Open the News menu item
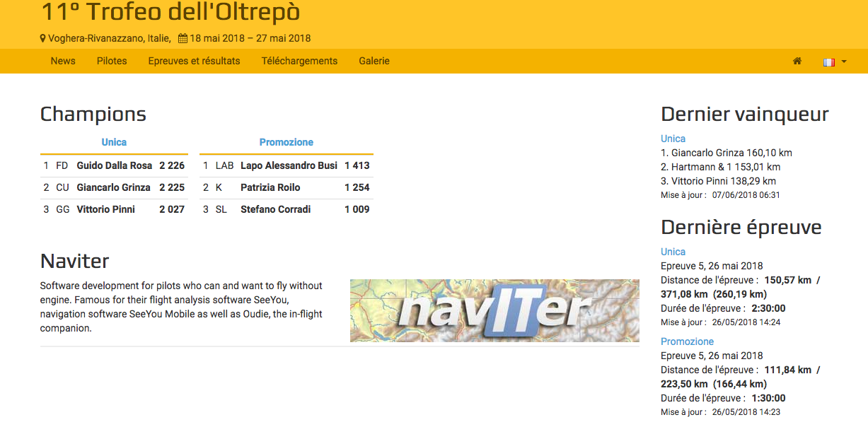868x427 pixels. [x=63, y=61]
